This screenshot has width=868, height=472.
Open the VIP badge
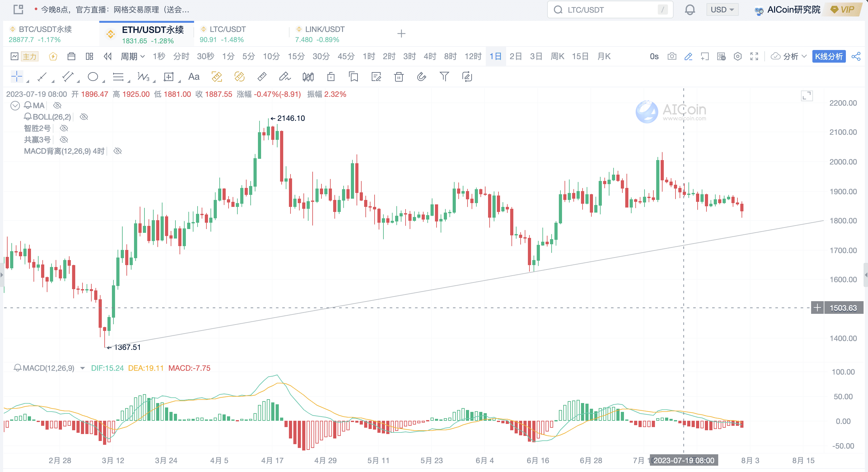[x=842, y=9]
